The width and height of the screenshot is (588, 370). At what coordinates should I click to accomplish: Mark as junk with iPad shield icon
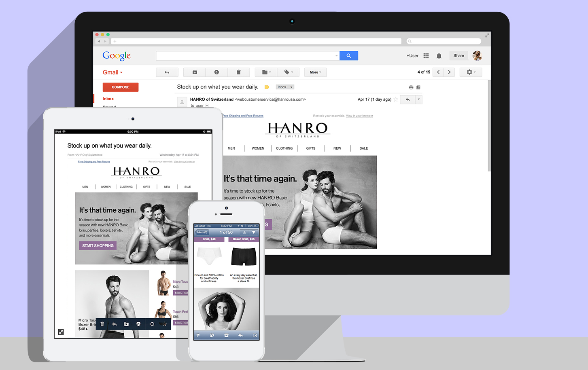(138, 324)
